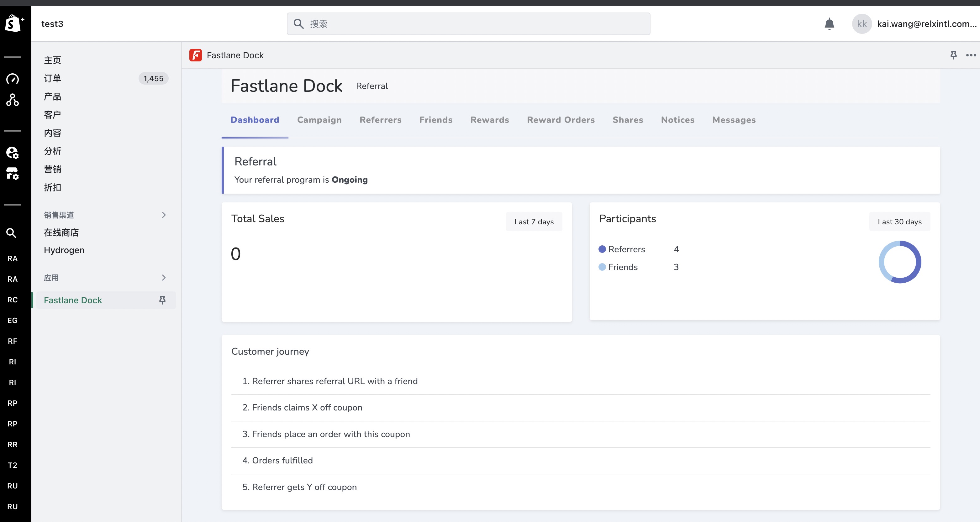Open 营销 in the sidebar
The width and height of the screenshot is (980, 522).
coord(52,169)
